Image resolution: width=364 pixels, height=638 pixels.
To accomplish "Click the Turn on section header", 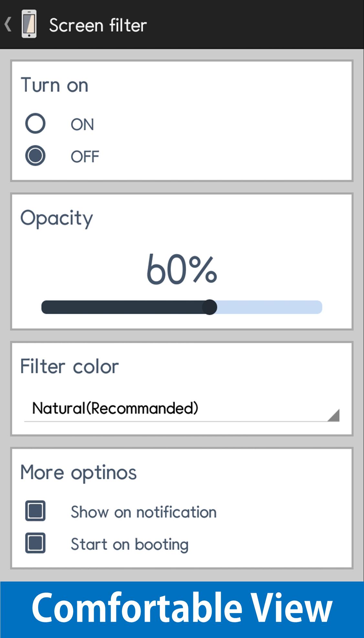I will coord(54,85).
